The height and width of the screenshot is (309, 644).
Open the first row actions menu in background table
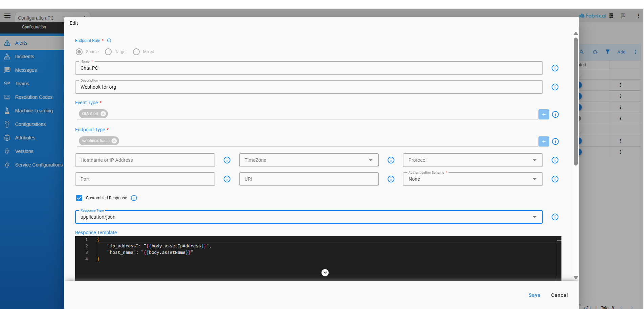pos(620,85)
